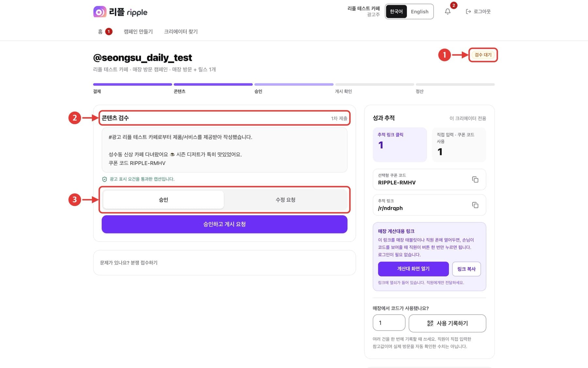Click the code usage count field
Viewport: 588px width, 368px height.
point(389,323)
